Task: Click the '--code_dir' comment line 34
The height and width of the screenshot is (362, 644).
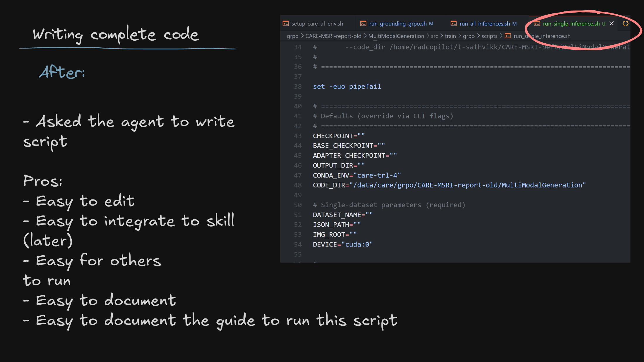Action: pyautogui.click(x=471, y=47)
